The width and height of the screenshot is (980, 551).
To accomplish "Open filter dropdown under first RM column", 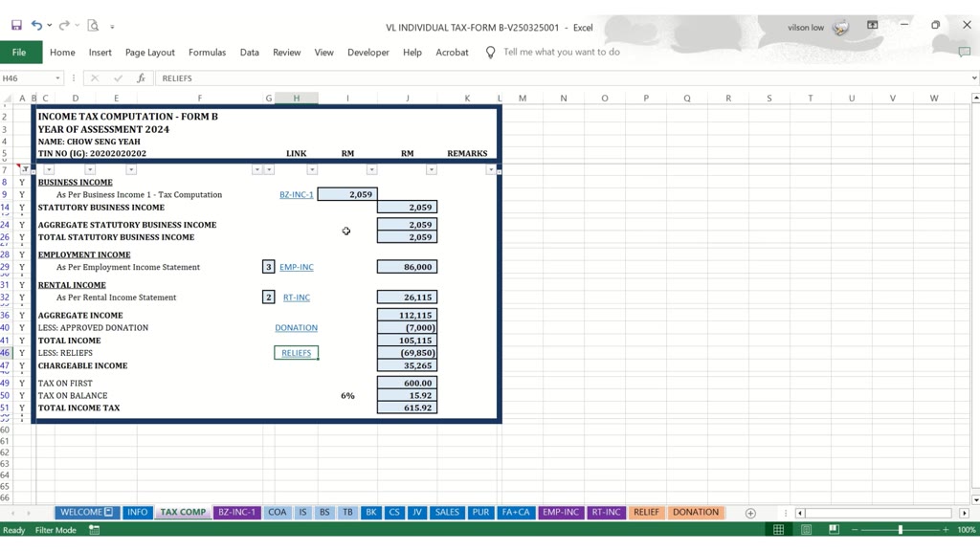I will (x=371, y=169).
